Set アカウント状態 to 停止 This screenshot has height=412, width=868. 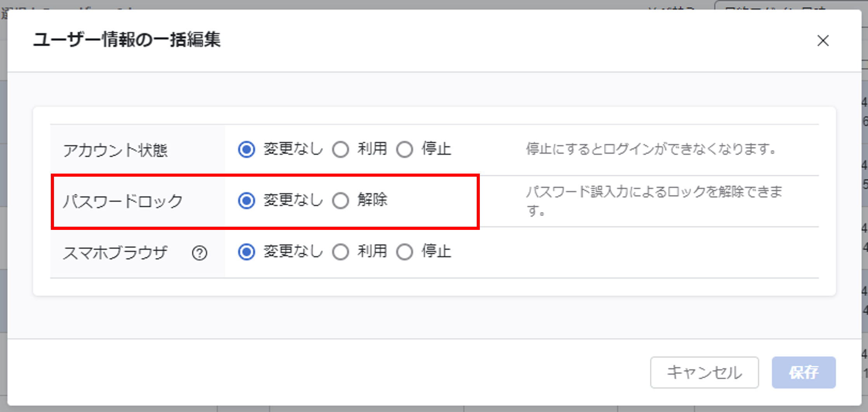coord(405,150)
